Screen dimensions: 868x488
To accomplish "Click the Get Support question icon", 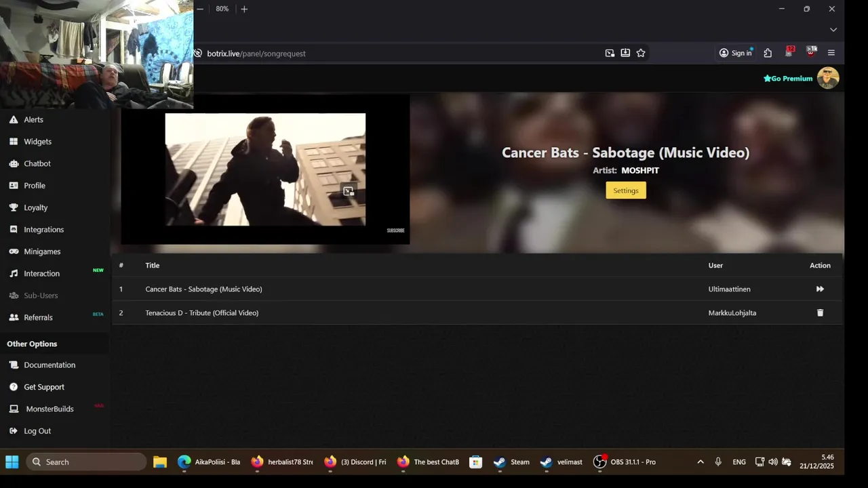I will point(14,387).
